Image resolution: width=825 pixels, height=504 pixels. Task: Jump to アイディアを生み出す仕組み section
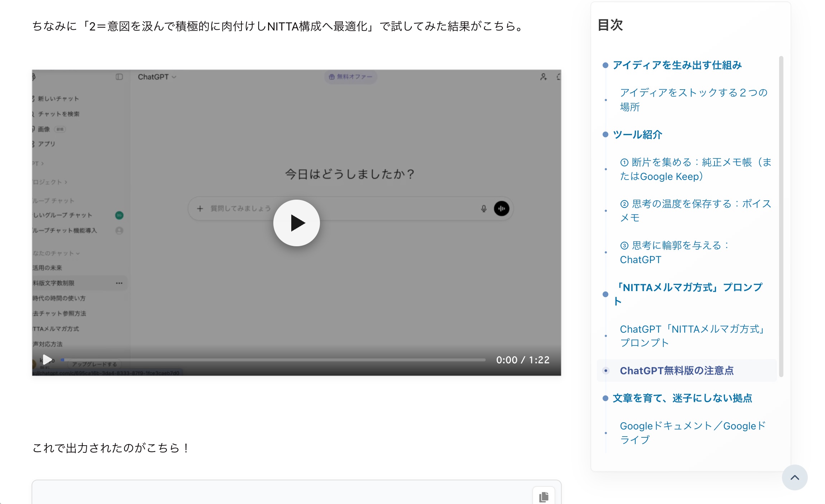[x=677, y=65]
